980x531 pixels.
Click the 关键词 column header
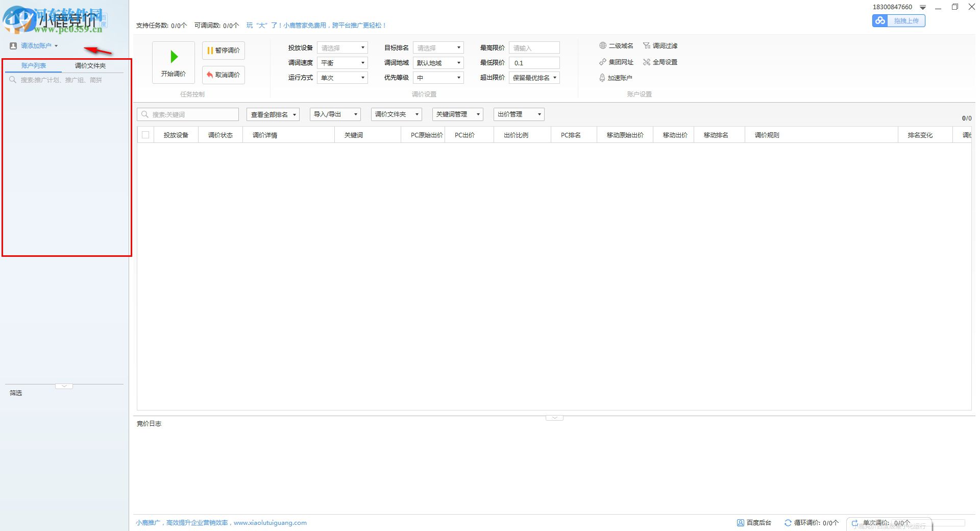coord(368,135)
